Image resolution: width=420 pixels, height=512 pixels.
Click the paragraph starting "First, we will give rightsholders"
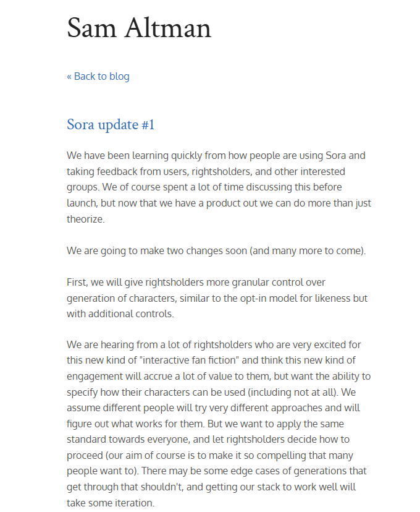click(x=217, y=298)
